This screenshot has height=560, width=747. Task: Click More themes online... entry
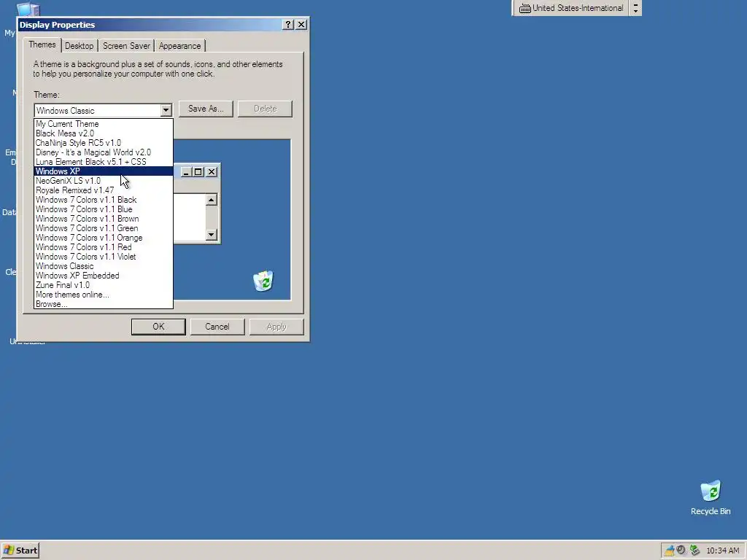tap(104, 295)
